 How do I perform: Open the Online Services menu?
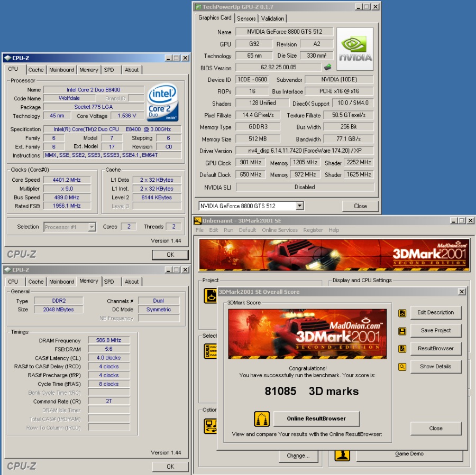(280, 230)
